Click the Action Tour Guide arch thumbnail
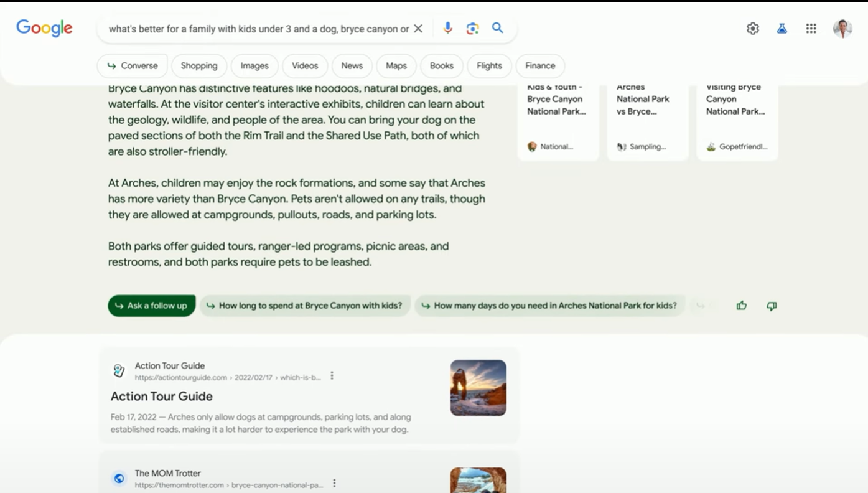 pyautogui.click(x=478, y=388)
